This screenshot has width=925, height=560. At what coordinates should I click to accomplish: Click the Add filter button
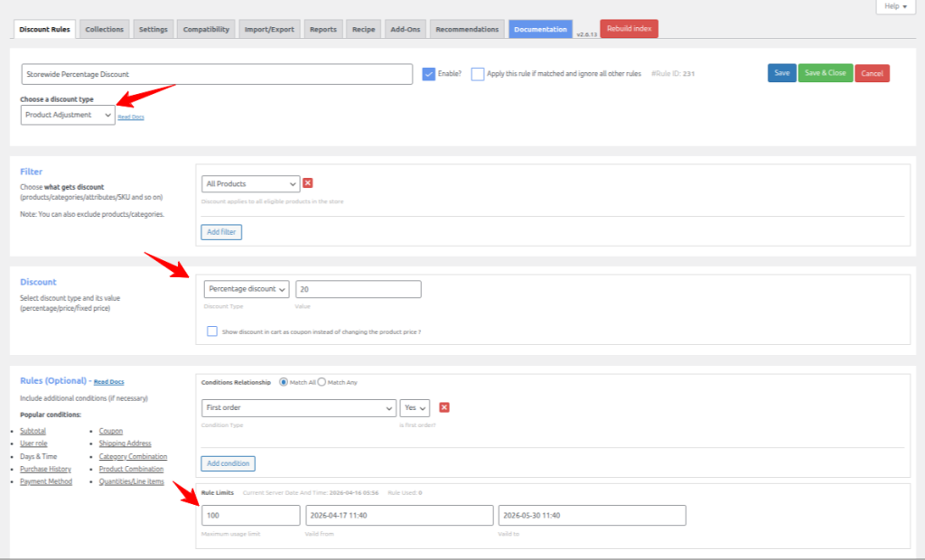220,232
